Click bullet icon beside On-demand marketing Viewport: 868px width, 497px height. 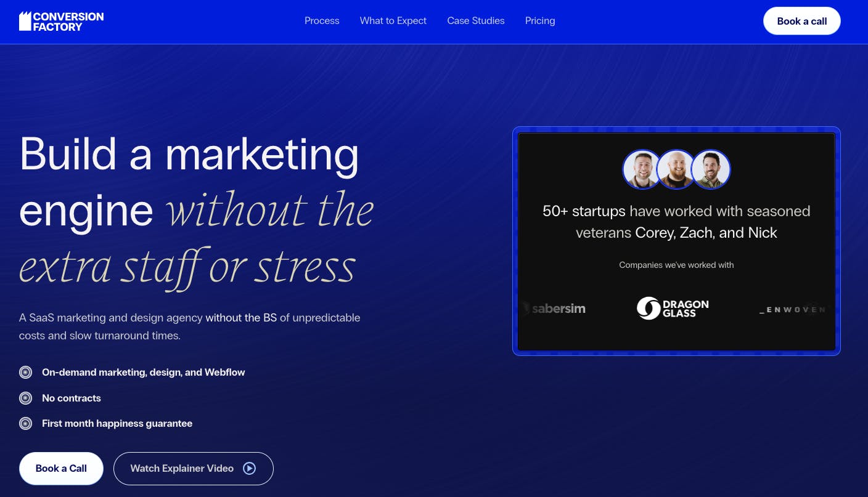point(25,372)
